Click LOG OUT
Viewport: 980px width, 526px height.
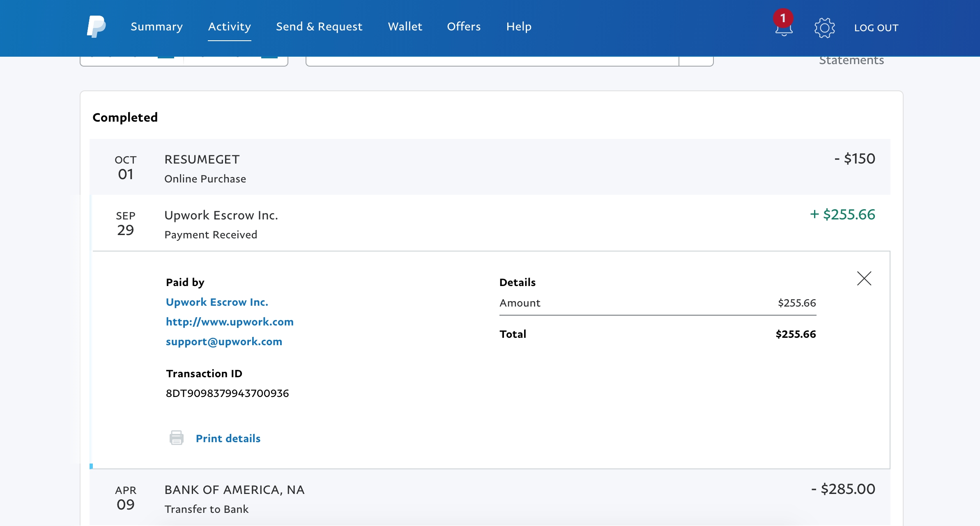point(876,28)
